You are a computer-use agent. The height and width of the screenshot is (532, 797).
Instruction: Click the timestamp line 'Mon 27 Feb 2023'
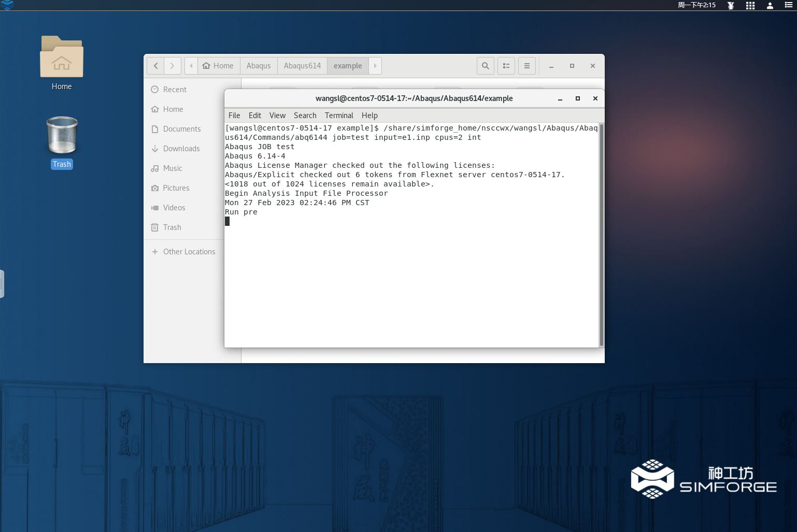pos(297,203)
